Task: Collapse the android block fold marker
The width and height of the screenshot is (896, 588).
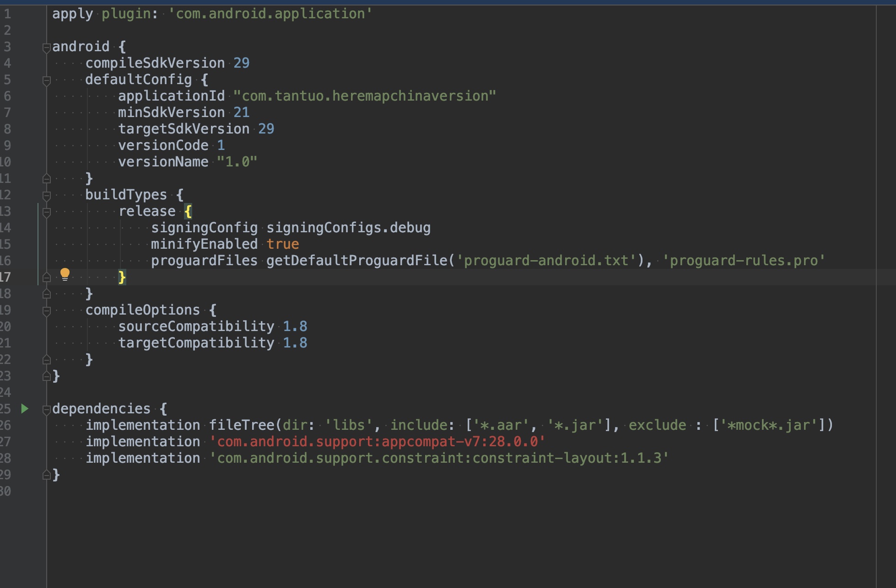Action: tap(46, 48)
